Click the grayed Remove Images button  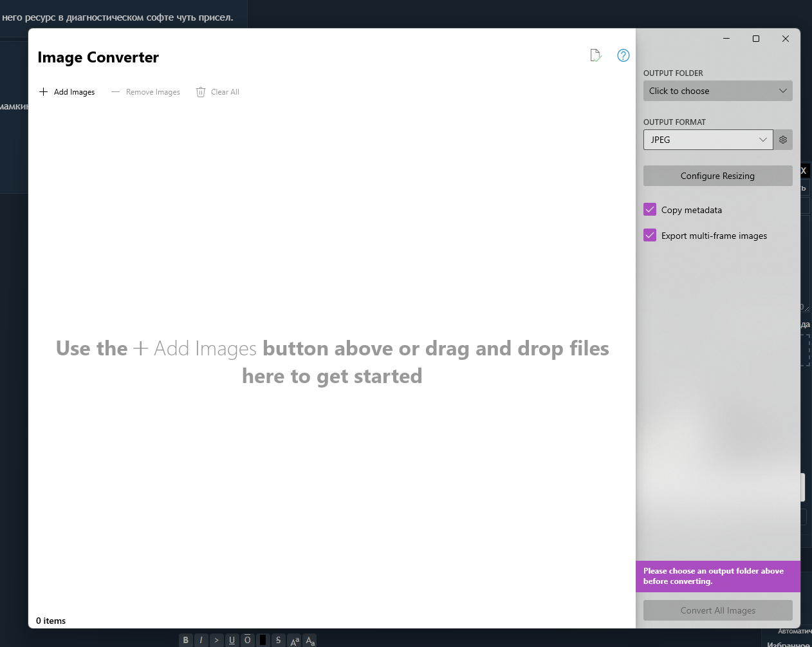pos(145,92)
